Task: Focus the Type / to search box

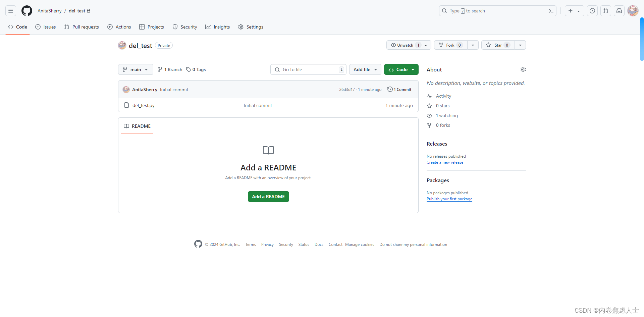Action: 493,11
